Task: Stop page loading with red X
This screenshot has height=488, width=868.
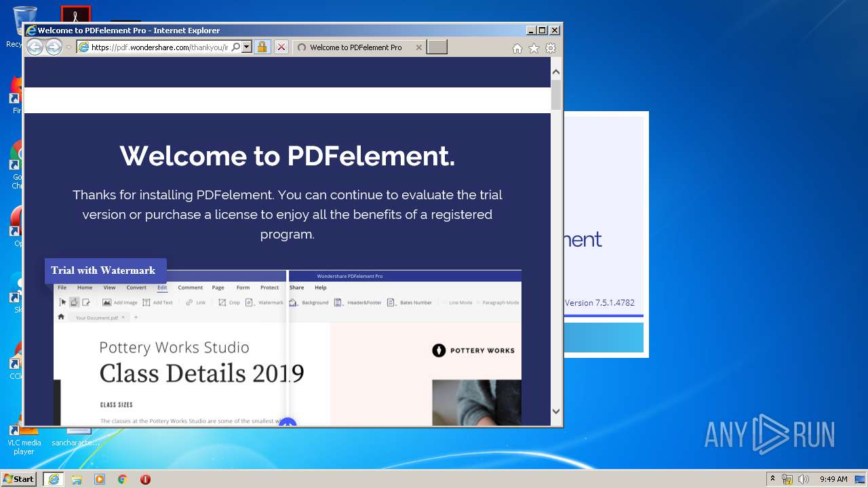Action: click(281, 47)
